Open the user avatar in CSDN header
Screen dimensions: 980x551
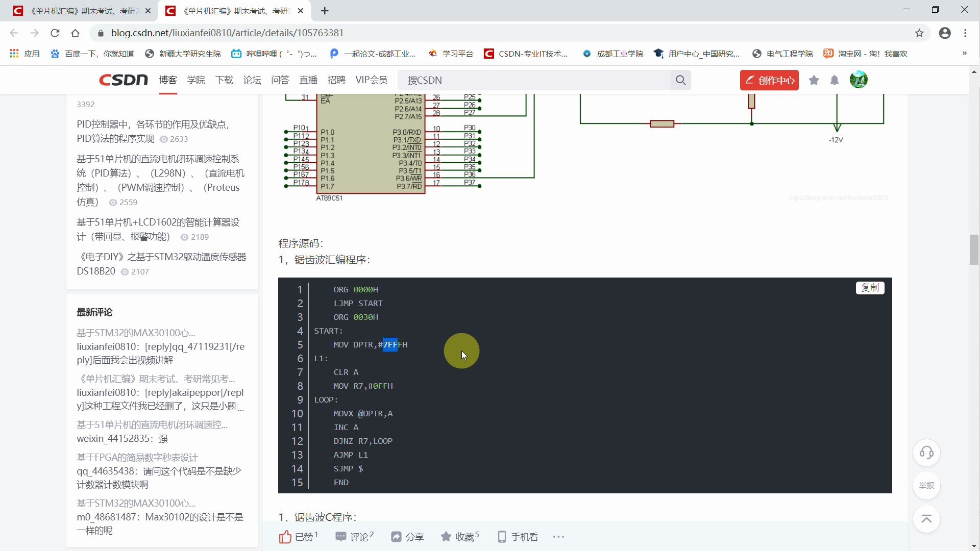[x=859, y=80]
